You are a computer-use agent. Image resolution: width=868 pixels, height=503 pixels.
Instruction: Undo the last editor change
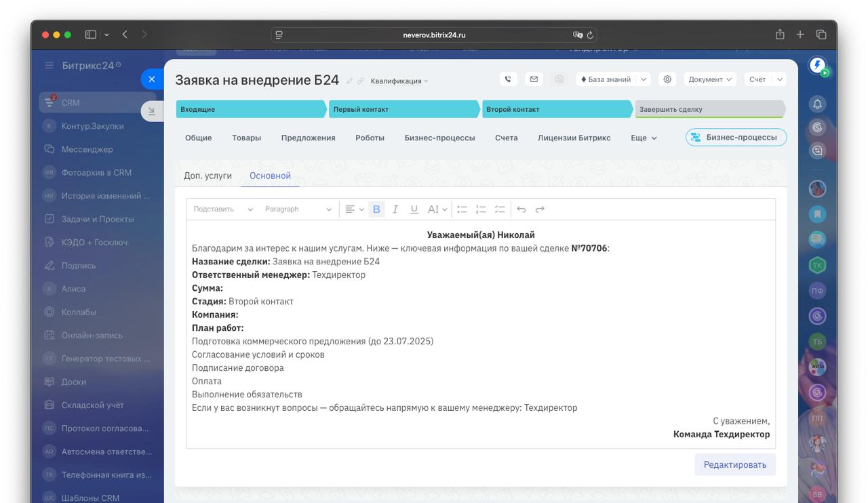pos(521,209)
